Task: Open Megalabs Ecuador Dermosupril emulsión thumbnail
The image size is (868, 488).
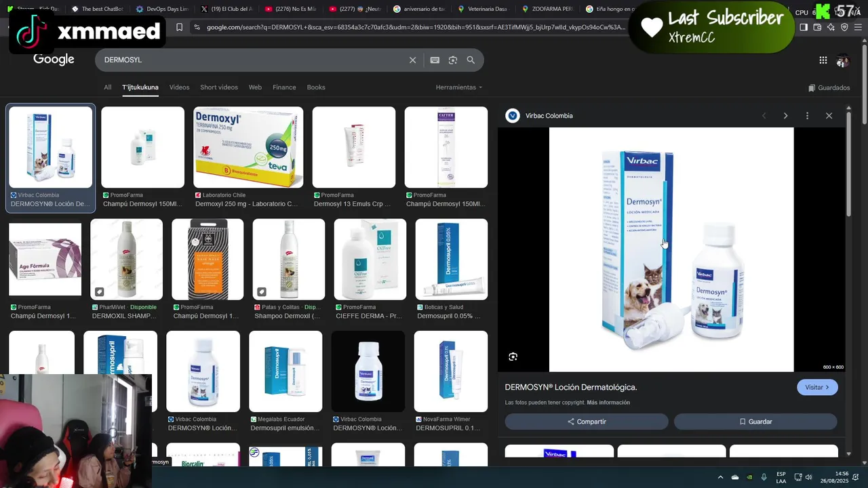Action: click(285, 371)
